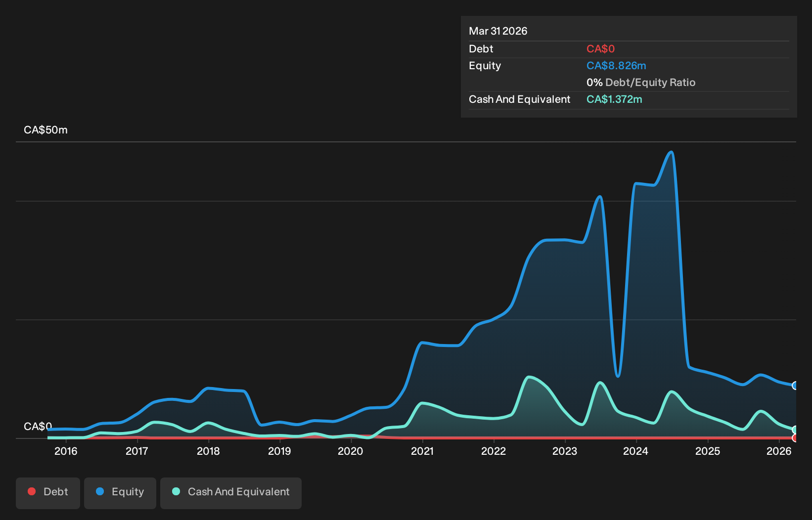Click the 2018 x-axis label
Image resolution: width=812 pixels, height=520 pixels.
208,451
